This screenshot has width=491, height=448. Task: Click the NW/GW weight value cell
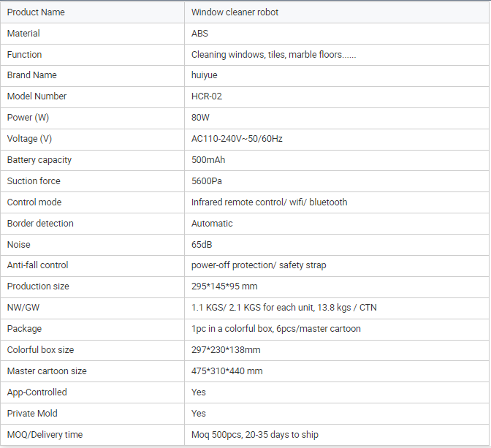click(283, 308)
